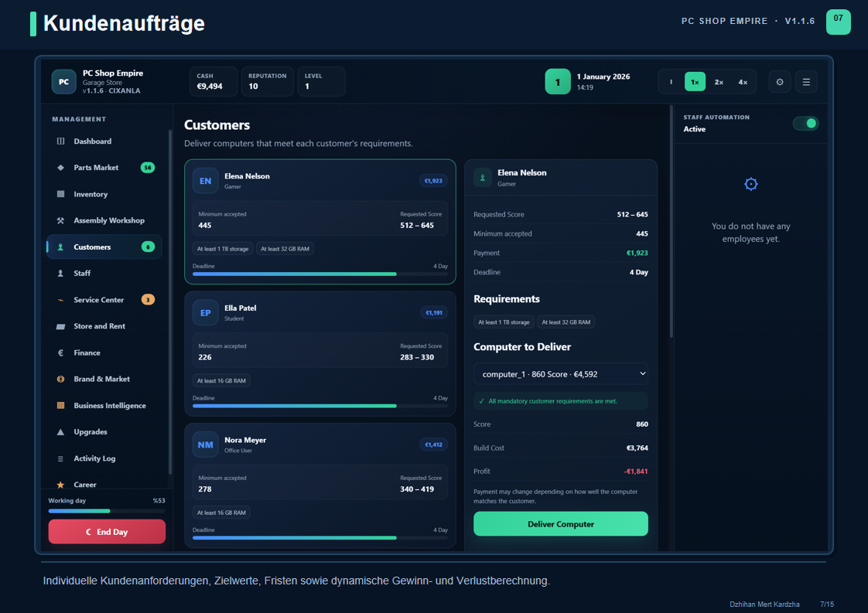Viewport: 868px width, 613px height.
Task: Click the Upgrades triangle icon
Action: click(x=61, y=432)
